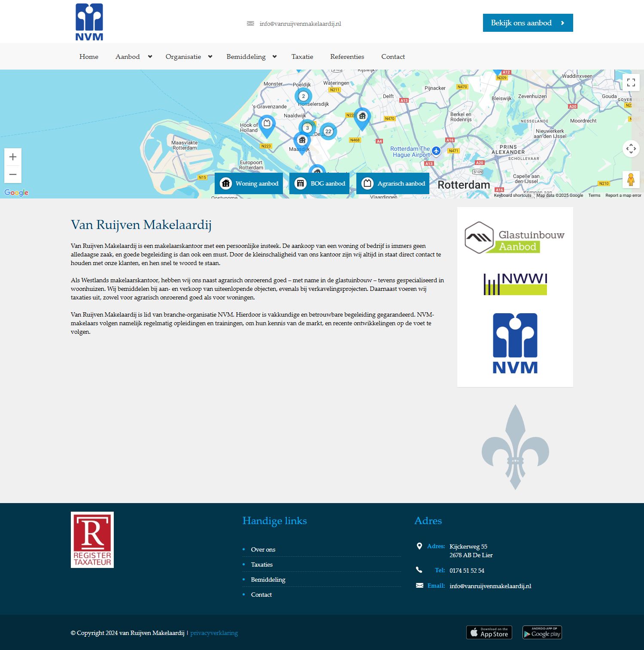This screenshot has width=644, height=650.
Task: Click the cluster marker showing 22 listings
Action: pyautogui.click(x=328, y=131)
